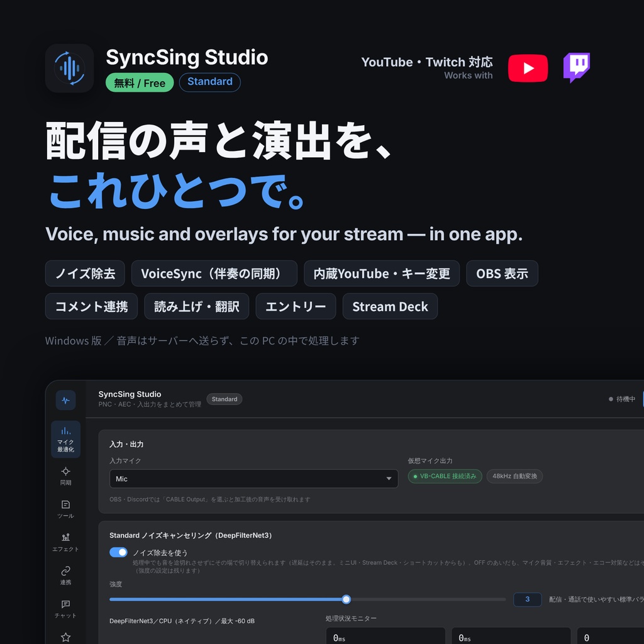Screen dimensions: 644x644
Task: Click the VoiceSync（伴奏の同期） feature chip
Action: point(214,274)
